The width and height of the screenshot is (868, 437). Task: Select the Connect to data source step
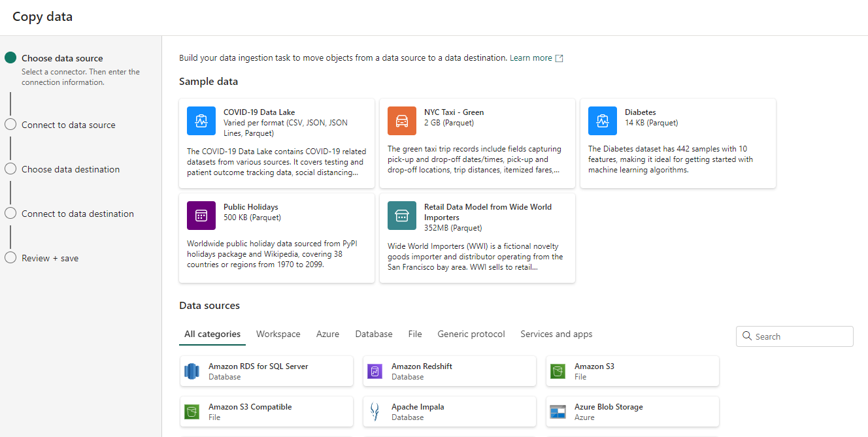[x=68, y=125]
